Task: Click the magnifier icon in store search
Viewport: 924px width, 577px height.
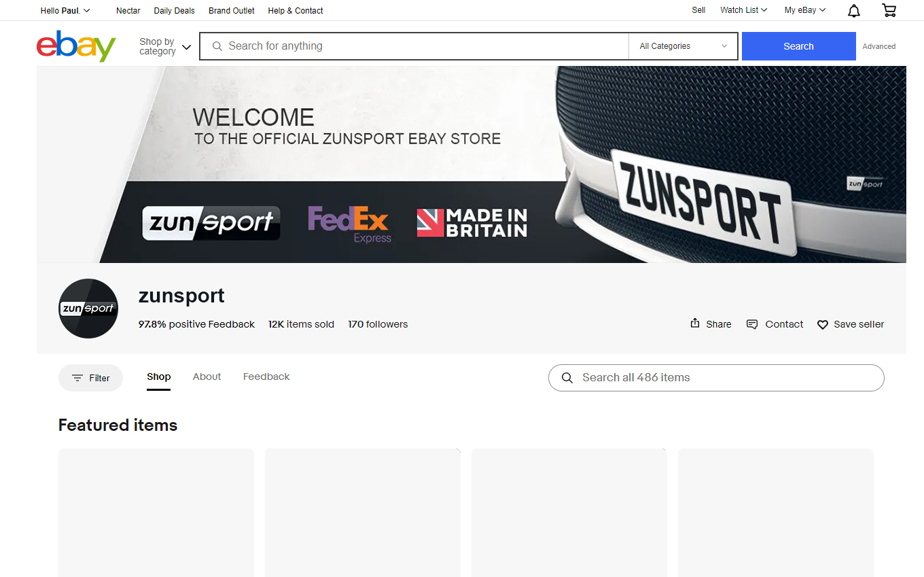Action: tap(567, 378)
